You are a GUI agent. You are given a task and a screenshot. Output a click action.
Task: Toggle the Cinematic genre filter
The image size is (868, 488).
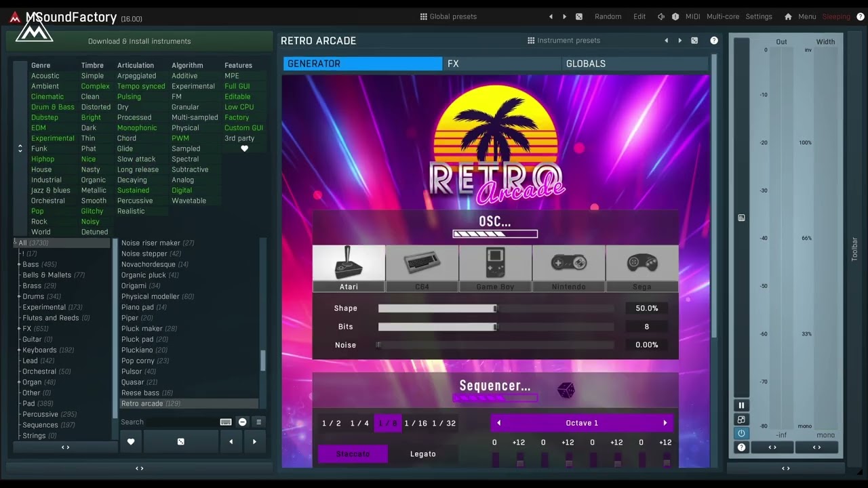pos(47,97)
